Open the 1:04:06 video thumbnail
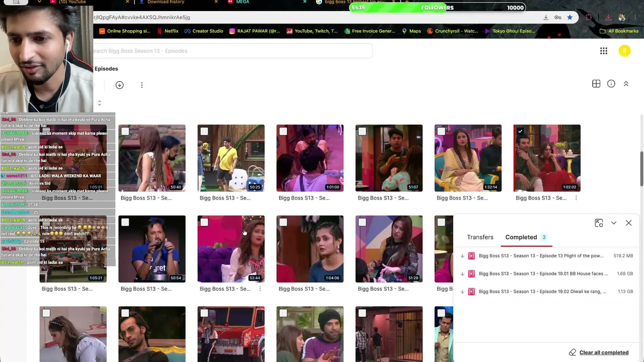Image resolution: width=644 pixels, height=362 pixels. tap(310, 249)
